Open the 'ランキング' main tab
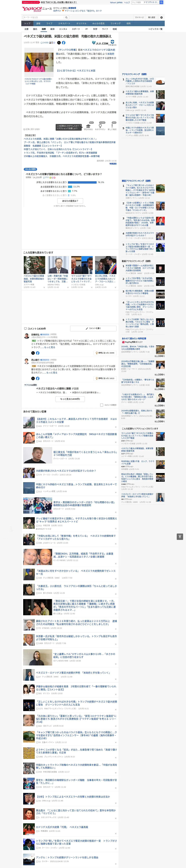This screenshot has height=868, width=186. click(115, 24)
